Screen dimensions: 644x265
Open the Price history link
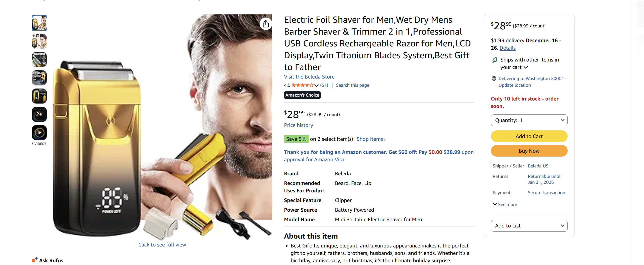click(298, 125)
